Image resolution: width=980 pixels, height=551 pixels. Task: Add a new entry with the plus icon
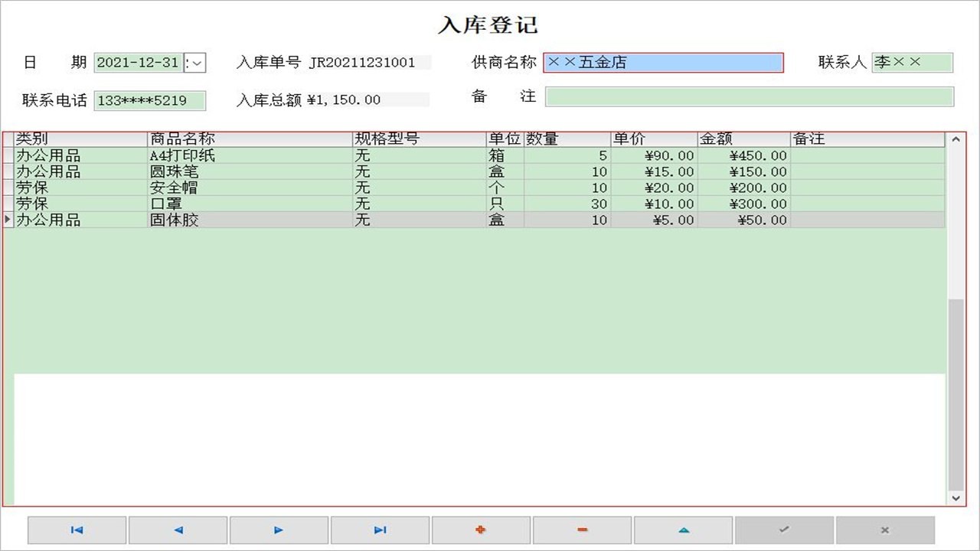pos(481,530)
